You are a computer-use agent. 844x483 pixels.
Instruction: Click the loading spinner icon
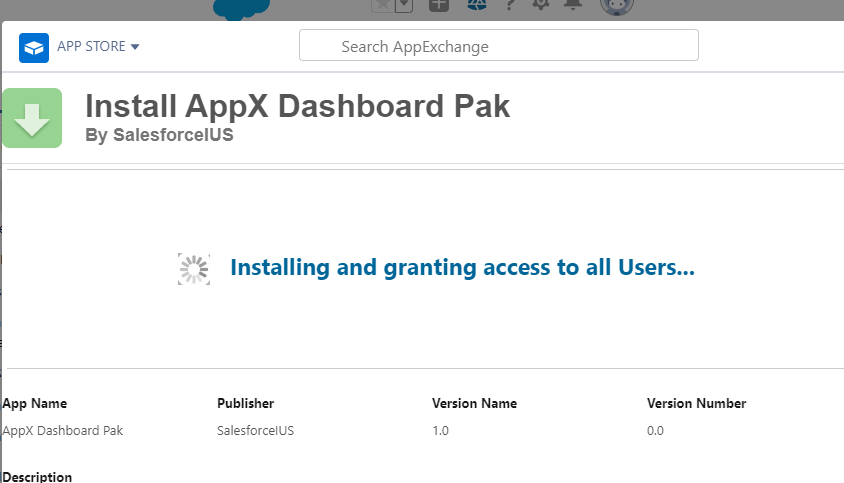pos(194,269)
